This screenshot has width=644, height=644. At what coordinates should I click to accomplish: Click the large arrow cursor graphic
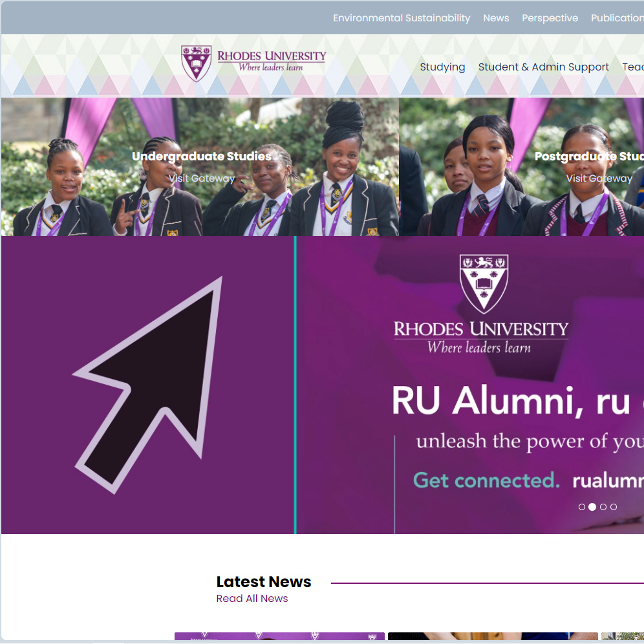(148, 385)
